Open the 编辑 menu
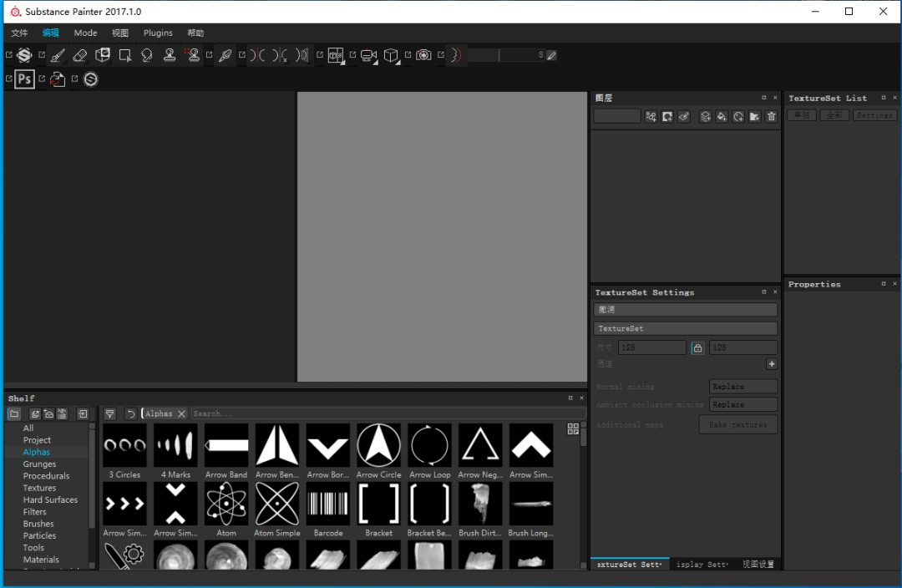The image size is (902, 588). 51,33
